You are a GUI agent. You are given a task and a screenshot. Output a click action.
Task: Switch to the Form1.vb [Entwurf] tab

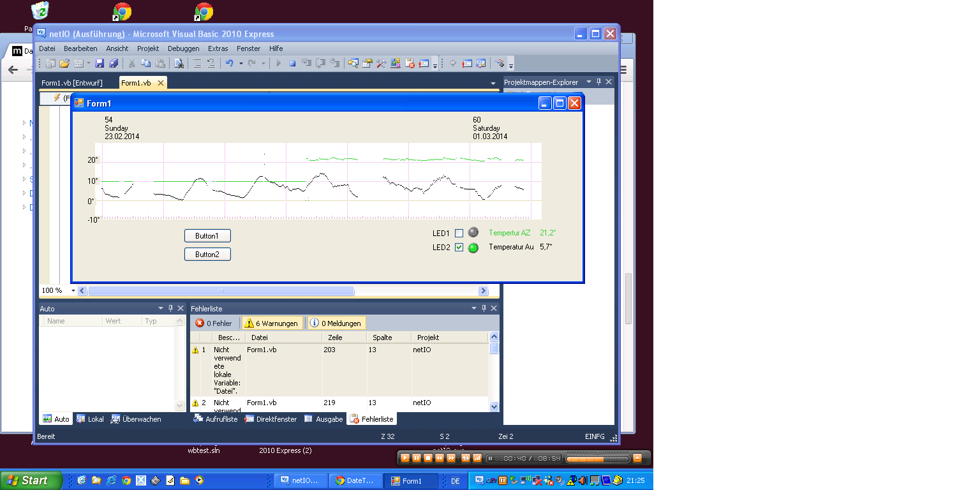(x=72, y=83)
